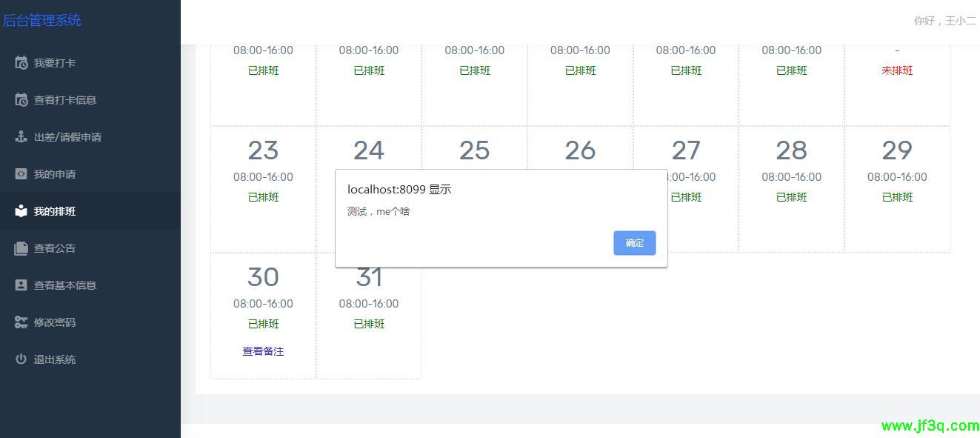Screen dimensions: 980x438
Task: Click the red 未排班 status label
Action: [897, 71]
